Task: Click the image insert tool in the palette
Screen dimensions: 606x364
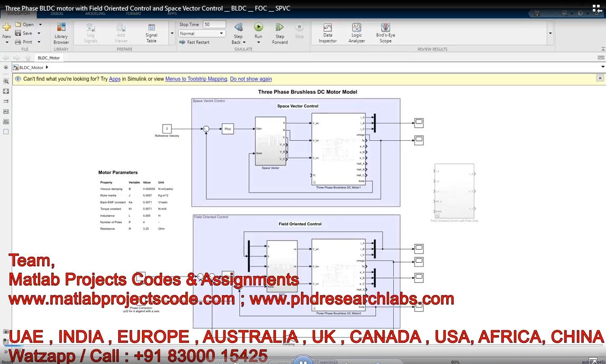Action: pyautogui.click(x=6, y=121)
